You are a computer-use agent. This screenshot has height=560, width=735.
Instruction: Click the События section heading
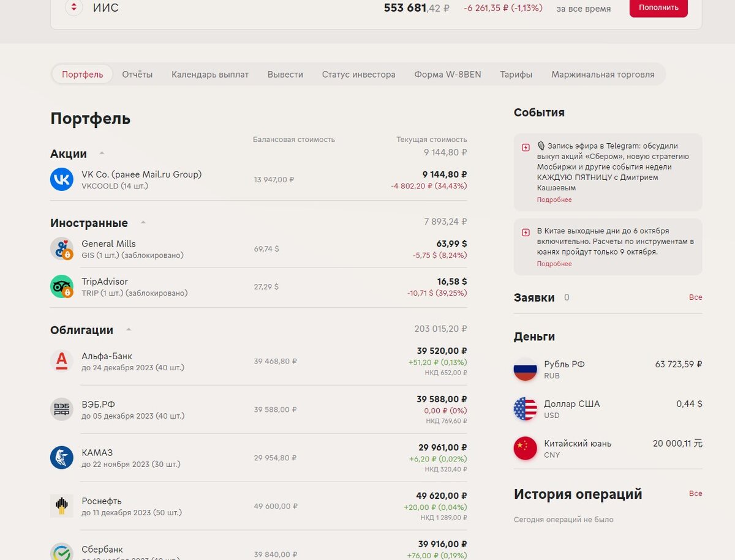pos(539,113)
